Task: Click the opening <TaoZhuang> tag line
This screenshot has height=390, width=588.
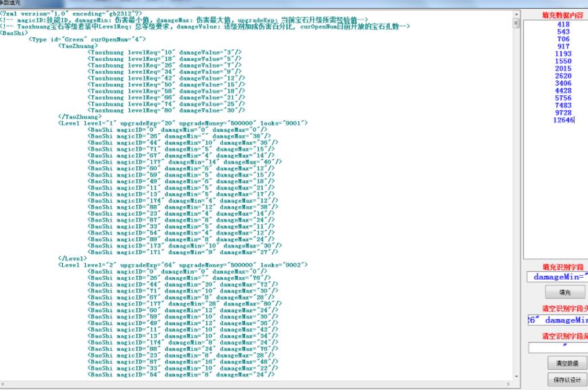Action: tap(78, 46)
